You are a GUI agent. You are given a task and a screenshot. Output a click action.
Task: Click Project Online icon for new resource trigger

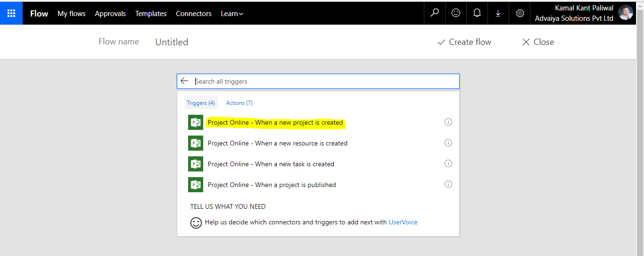pos(196,143)
